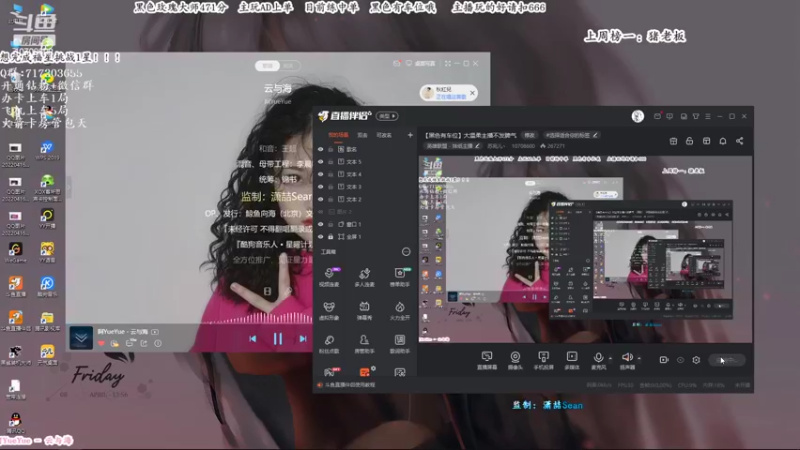Toggle the preview eye icon beside the settings gear
Viewport: 800px width, 450px height.
click(680, 360)
